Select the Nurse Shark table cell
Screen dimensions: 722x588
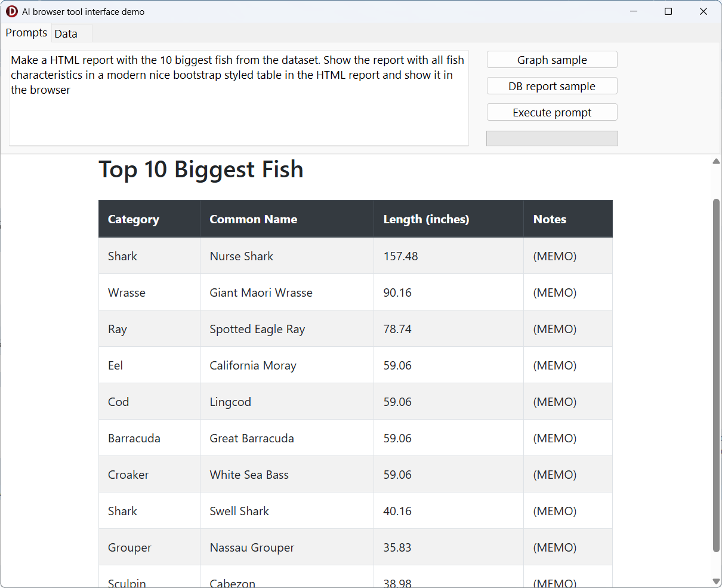tap(242, 256)
